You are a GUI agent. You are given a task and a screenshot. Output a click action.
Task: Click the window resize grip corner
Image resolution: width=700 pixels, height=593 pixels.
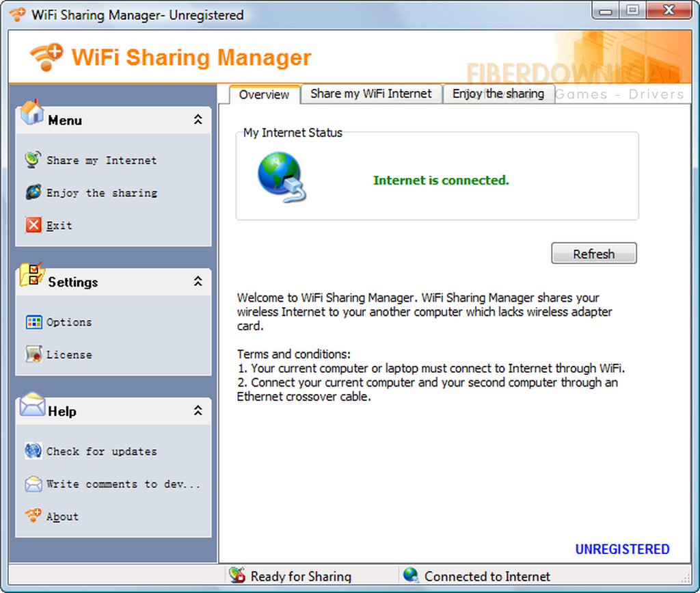point(686,579)
